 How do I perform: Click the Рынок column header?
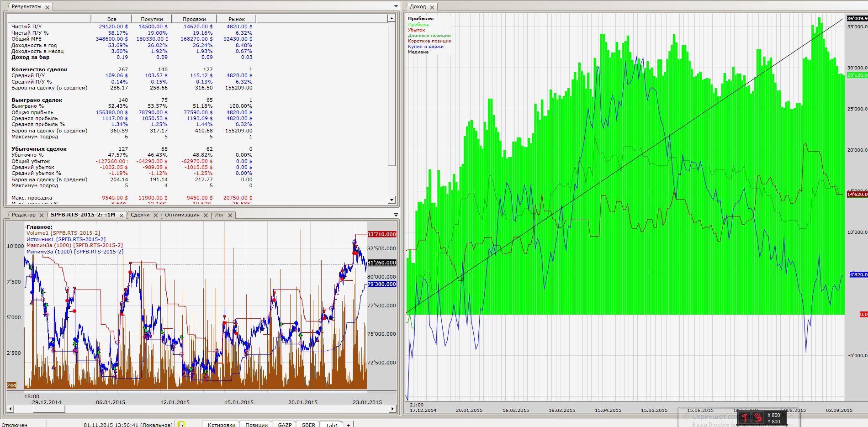237,19
